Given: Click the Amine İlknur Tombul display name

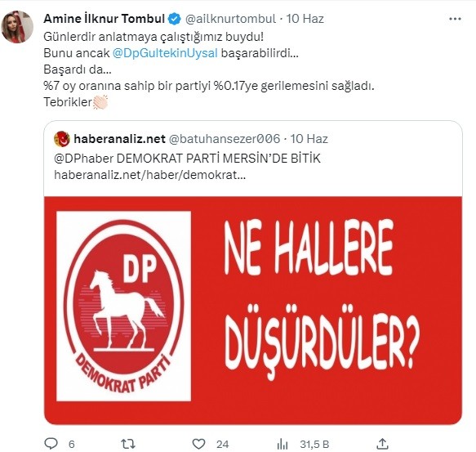Looking at the screenshot, I should [x=105, y=19].
